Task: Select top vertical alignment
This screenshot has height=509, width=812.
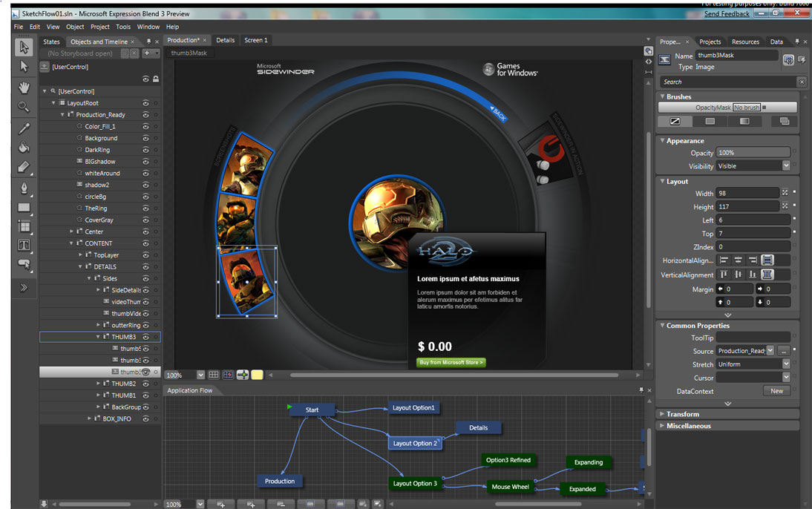Action: [x=724, y=275]
